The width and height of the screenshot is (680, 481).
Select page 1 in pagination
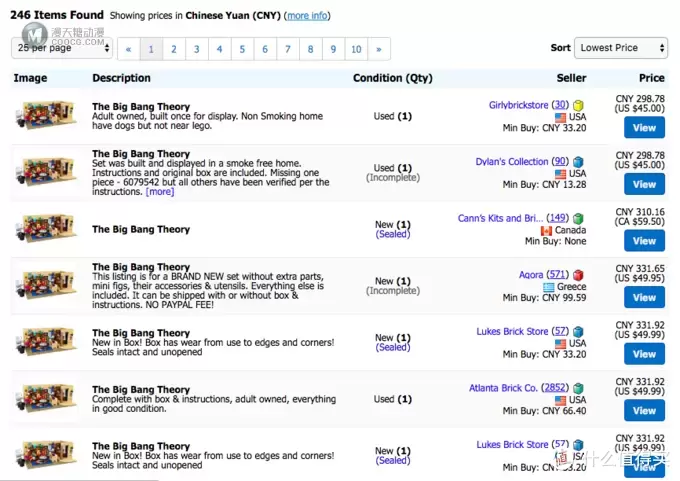(x=151, y=49)
